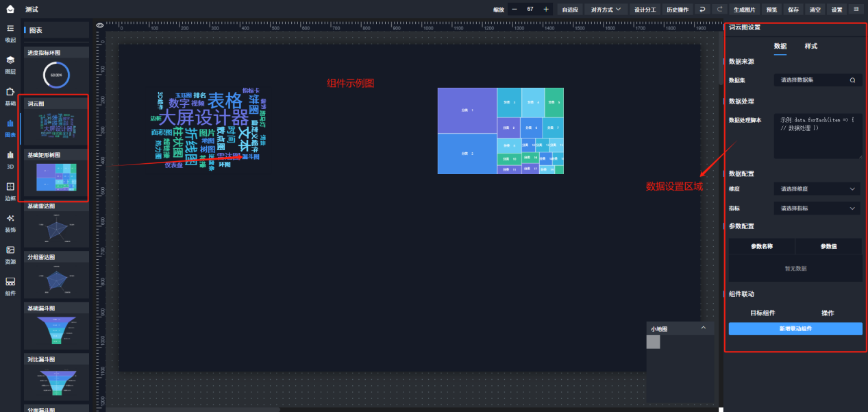Image resolution: width=868 pixels, height=412 pixels.
Task: Open 设置 settings in toolbar
Action: coord(836,10)
